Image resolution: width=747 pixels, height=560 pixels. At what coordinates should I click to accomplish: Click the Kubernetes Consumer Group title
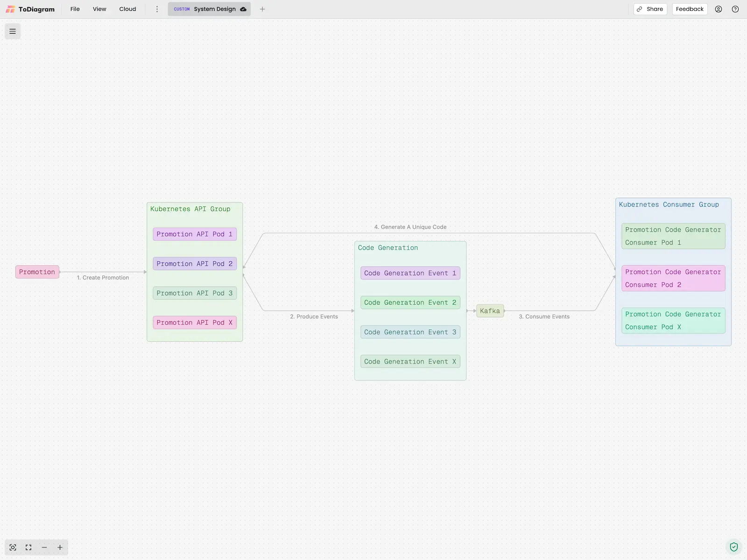(x=669, y=204)
